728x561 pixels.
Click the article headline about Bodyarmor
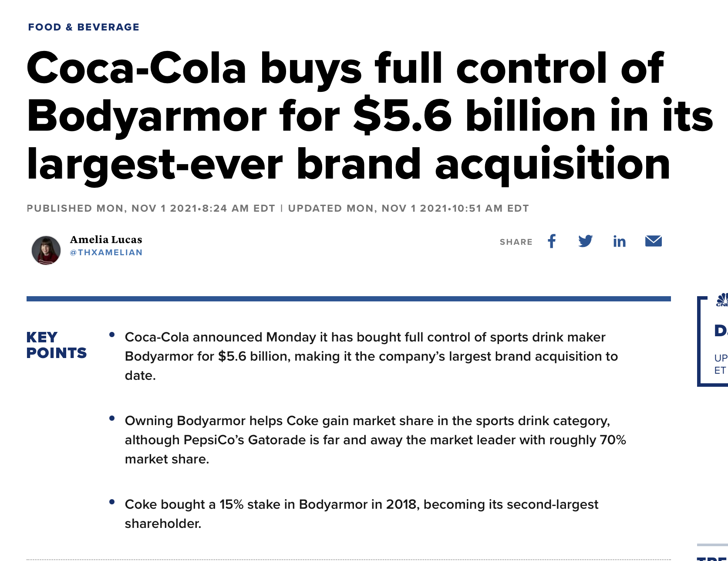coord(370,115)
